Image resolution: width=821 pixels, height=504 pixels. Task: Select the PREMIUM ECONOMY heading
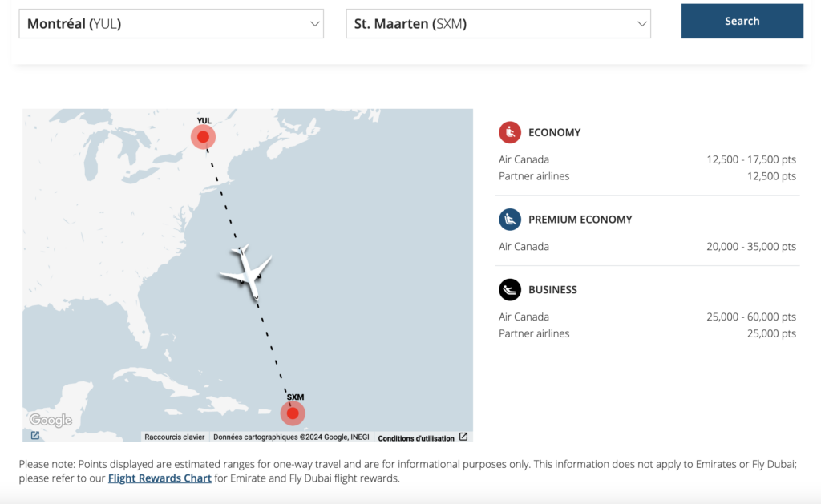click(x=580, y=219)
